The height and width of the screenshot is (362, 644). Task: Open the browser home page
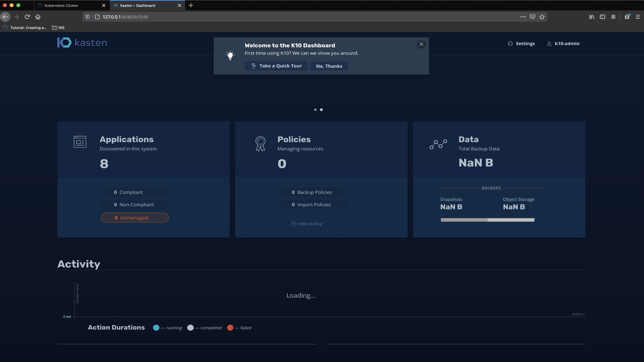coord(38,17)
